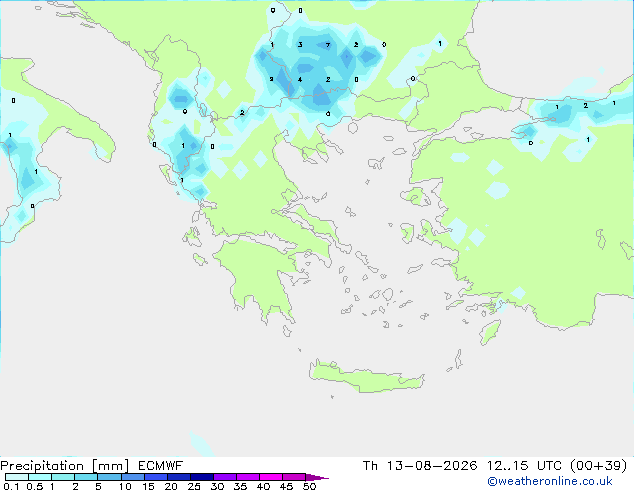Click the '35' legend scale label
This screenshot has width=634, height=490.
coord(240,486)
